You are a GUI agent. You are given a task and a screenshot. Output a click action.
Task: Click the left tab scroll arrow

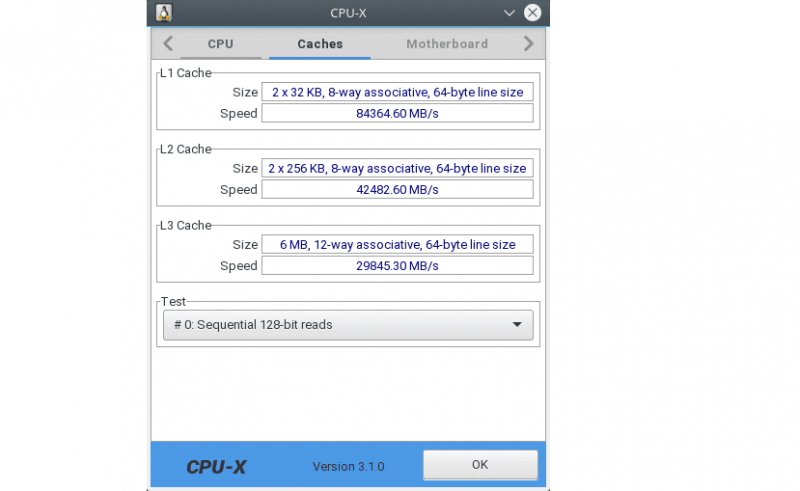(168, 44)
